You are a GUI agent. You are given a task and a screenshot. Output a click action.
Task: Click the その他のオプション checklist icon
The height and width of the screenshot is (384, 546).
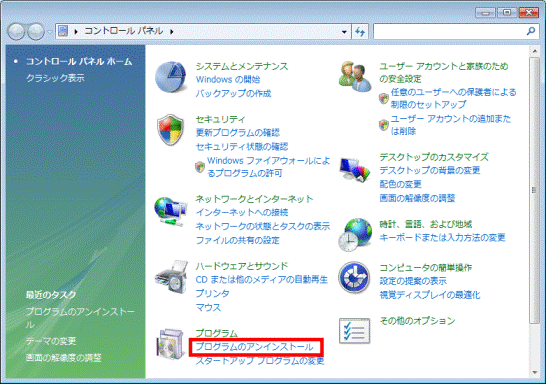tap(354, 331)
